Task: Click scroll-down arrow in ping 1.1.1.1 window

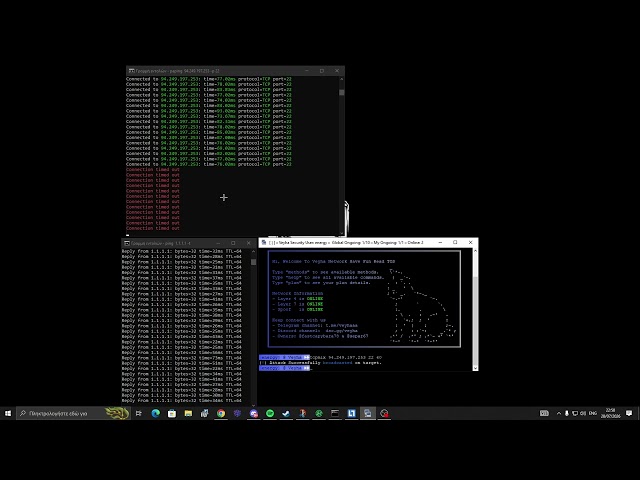Action: [x=253, y=404]
